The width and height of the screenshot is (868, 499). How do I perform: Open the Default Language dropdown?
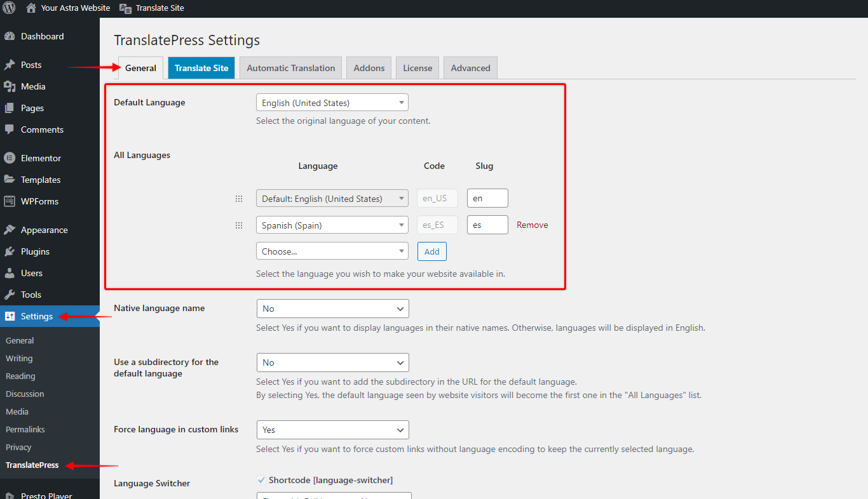point(332,103)
